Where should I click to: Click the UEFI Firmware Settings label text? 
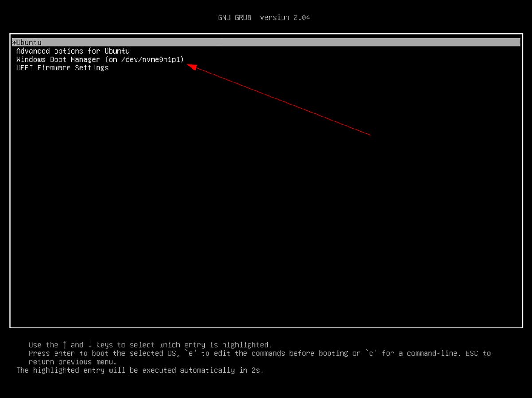(62, 67)
